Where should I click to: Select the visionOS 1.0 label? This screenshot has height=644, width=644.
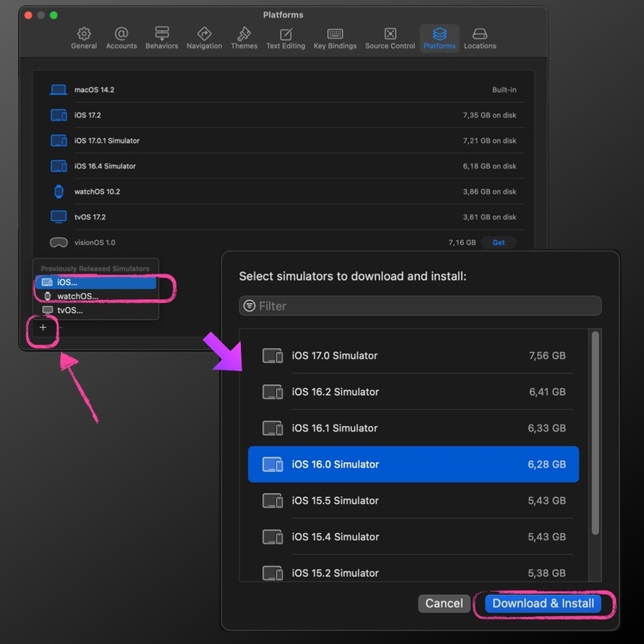(x=94, y=243)
